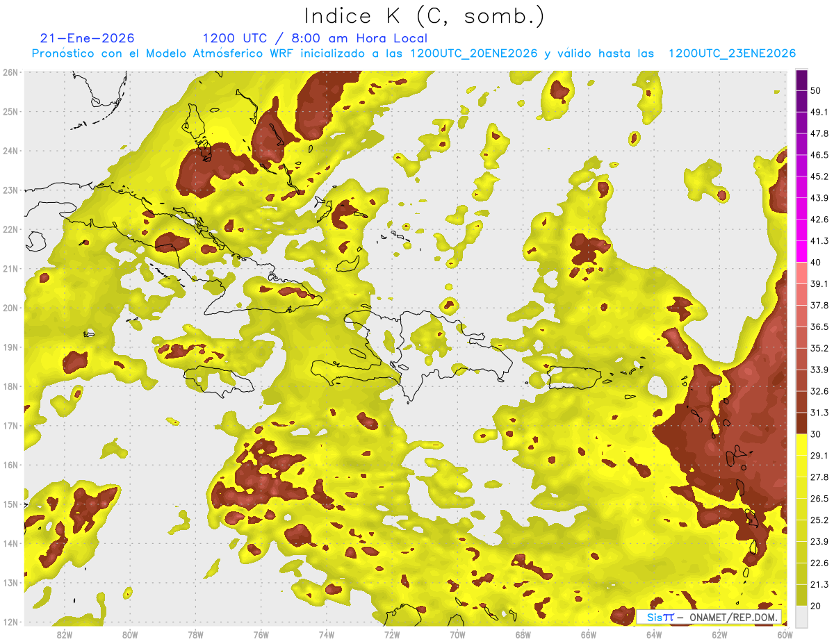Click the '49.1' colorbar label

[820, 112]
